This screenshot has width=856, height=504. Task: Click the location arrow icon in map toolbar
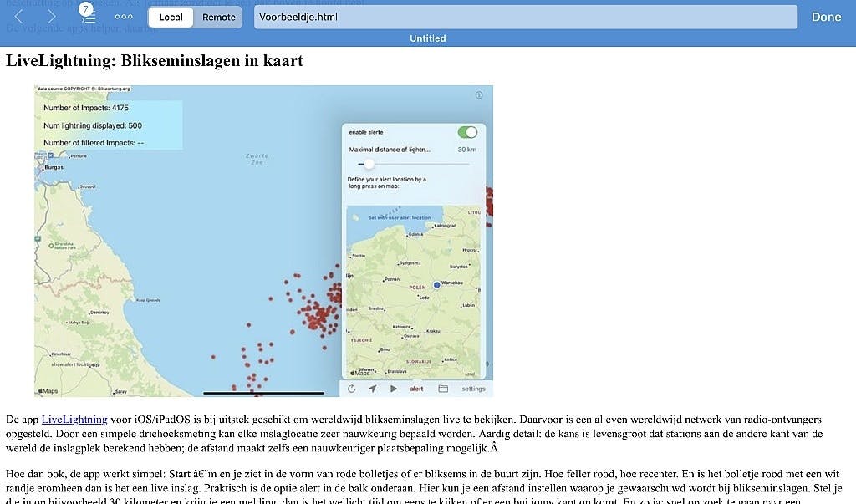[372, 389]
